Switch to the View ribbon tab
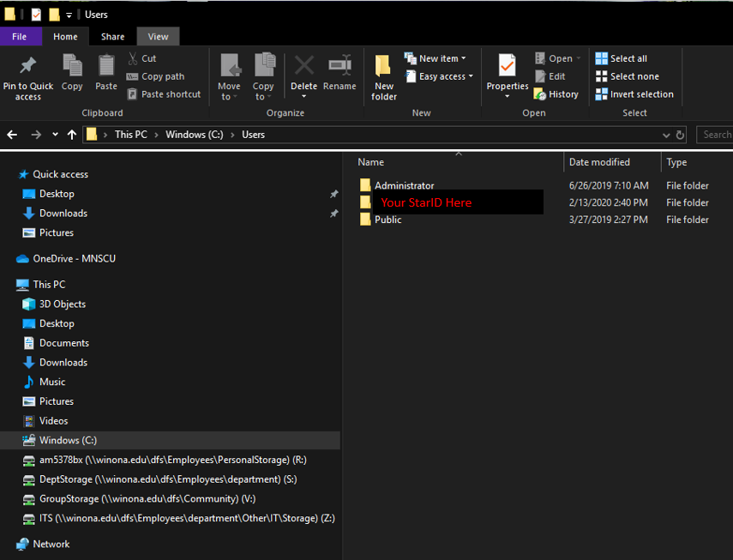Image resolution: width=733 pixels, height=560 pixels. [x=158, y=37]
